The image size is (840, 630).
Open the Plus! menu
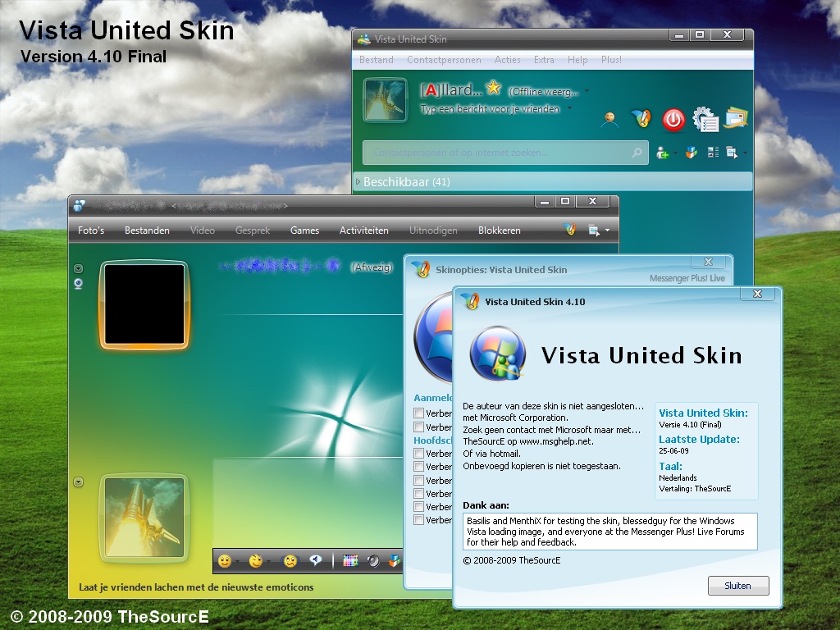(611, 60)
